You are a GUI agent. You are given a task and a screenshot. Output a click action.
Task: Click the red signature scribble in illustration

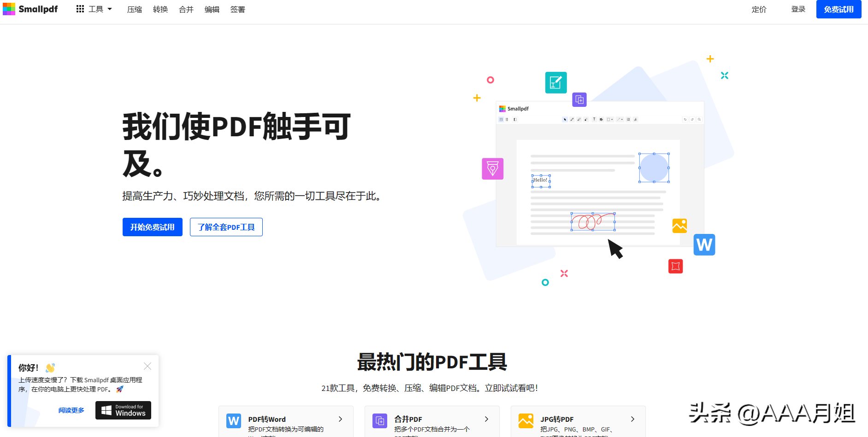[593, 221]
